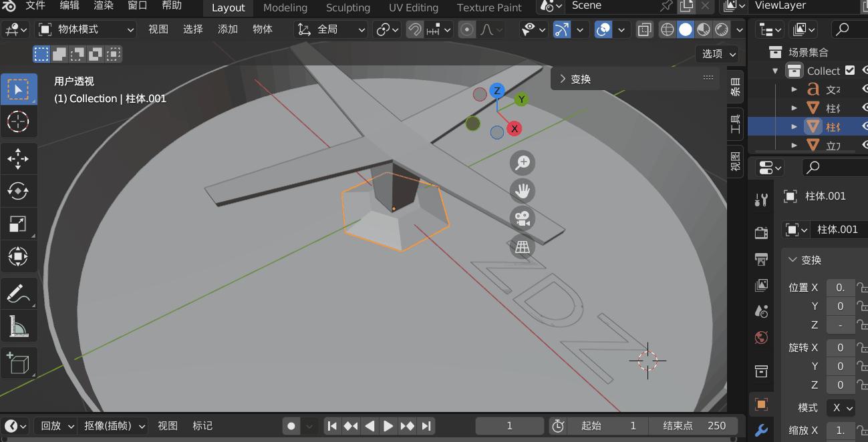Open the 全局 orientation dropdown
This screenshot has width=868, height=442.
(332, 30)
